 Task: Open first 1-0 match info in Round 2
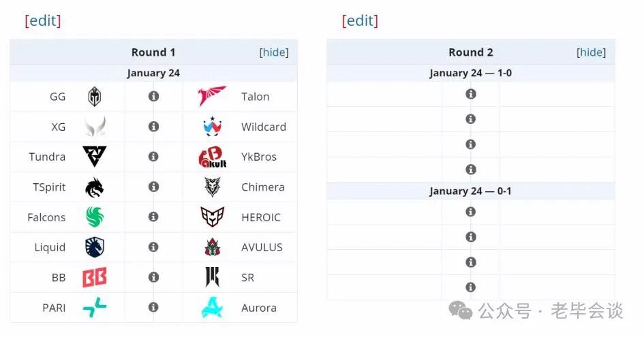(x=471, y=94)
